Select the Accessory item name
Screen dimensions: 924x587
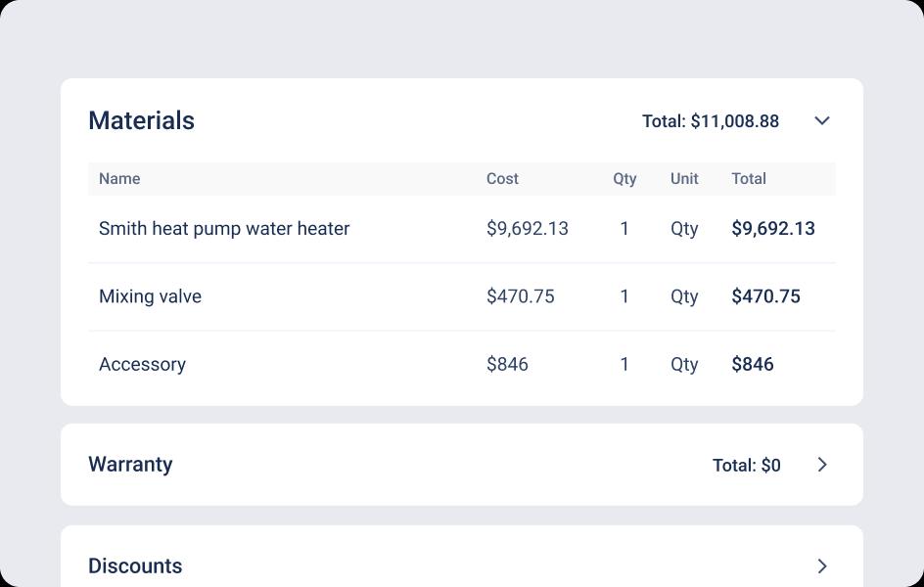142,364
